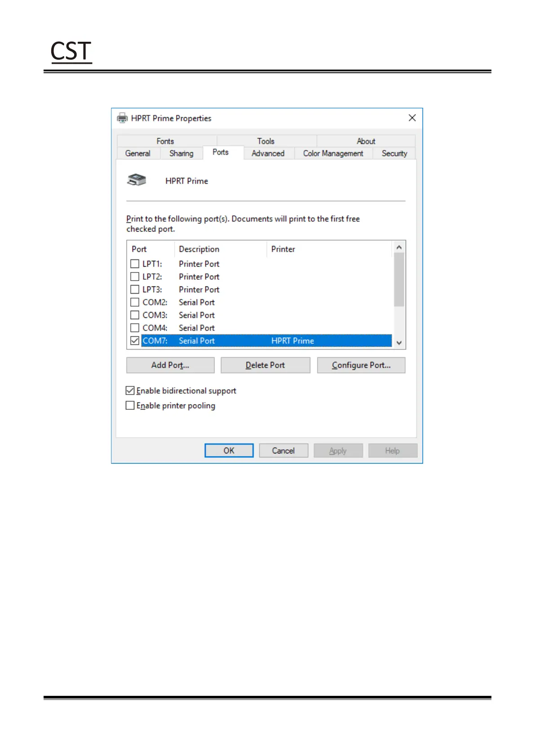Open the Tools tab
535x756 pixels.
[266, 141]
